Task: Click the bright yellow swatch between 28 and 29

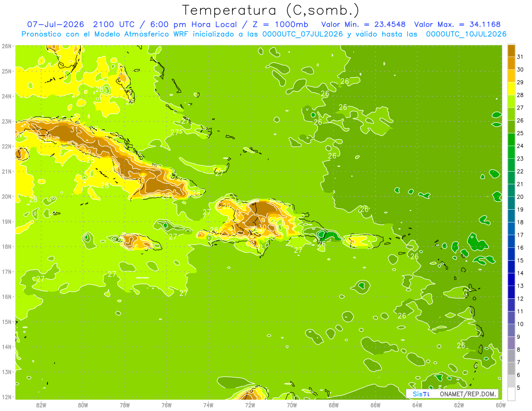Action: pos(511,89)
